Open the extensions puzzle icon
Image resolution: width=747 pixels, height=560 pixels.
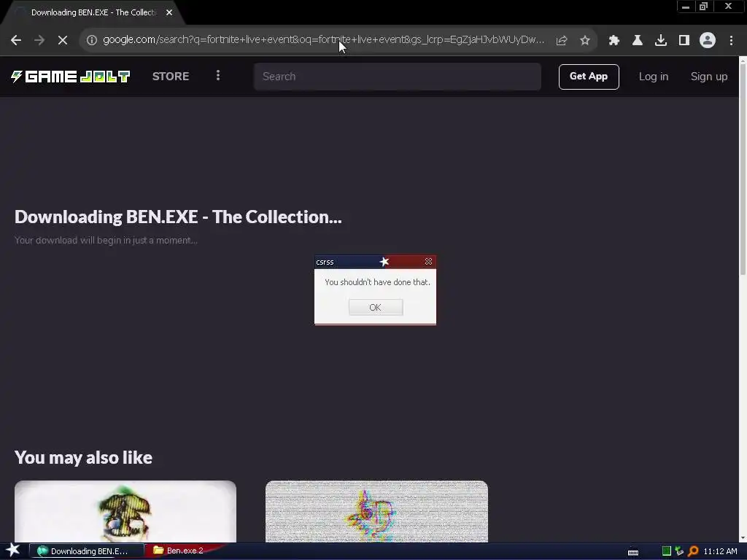[x=614, y=41]
